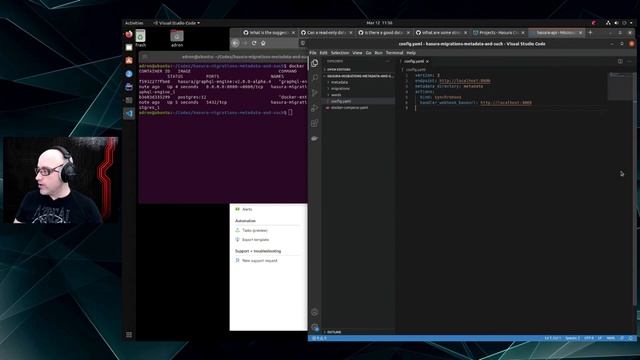
Task: Open the Docker view in VS Code
Action: coord(315,138)
